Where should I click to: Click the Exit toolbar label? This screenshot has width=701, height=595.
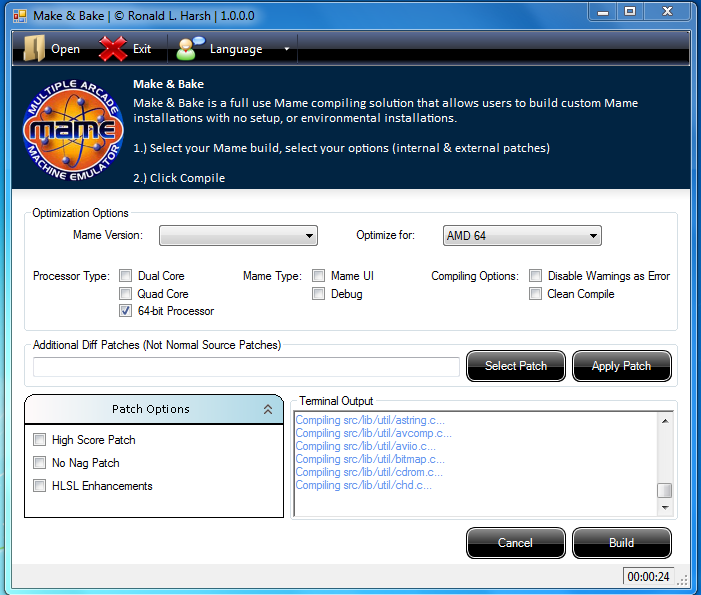click(142, 49)
